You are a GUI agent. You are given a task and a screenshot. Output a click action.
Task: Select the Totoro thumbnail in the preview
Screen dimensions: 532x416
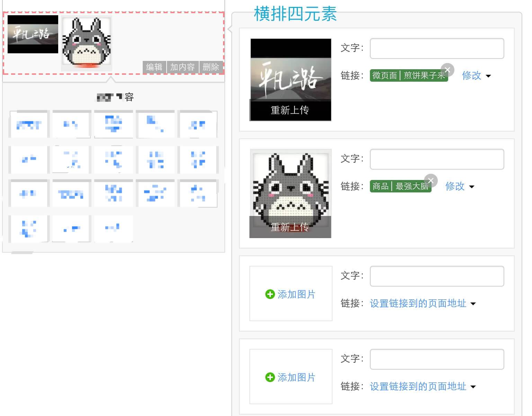[87, 43]
